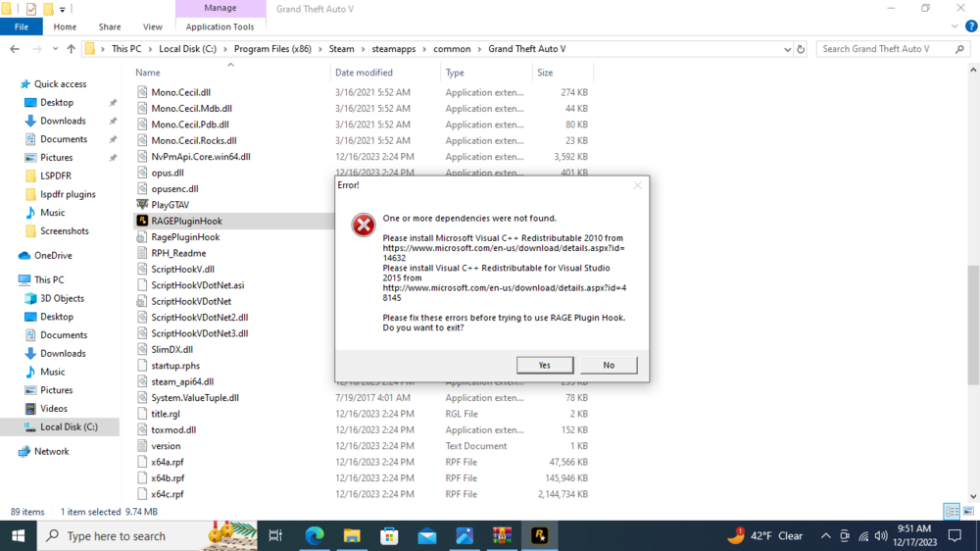
Task: Click Yes in the Error dialog
Action: click(544, 366)
